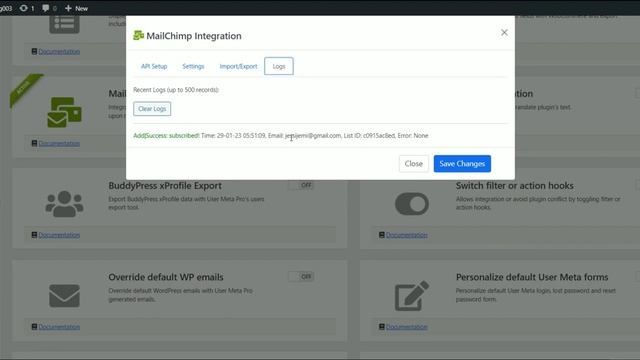Open Documentation link on top-left addon card
The height and width of the screenshot is (360, 640).
pos(59,52)
